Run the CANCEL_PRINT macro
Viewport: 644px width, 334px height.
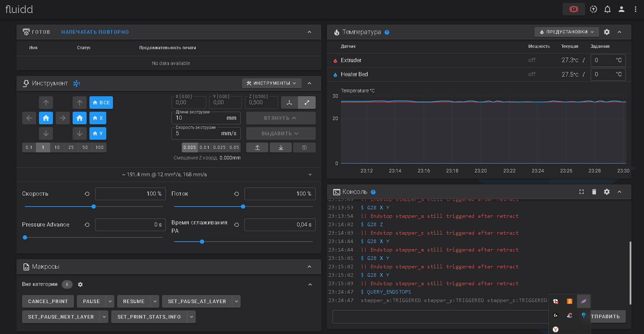click(x=48, y=301)
